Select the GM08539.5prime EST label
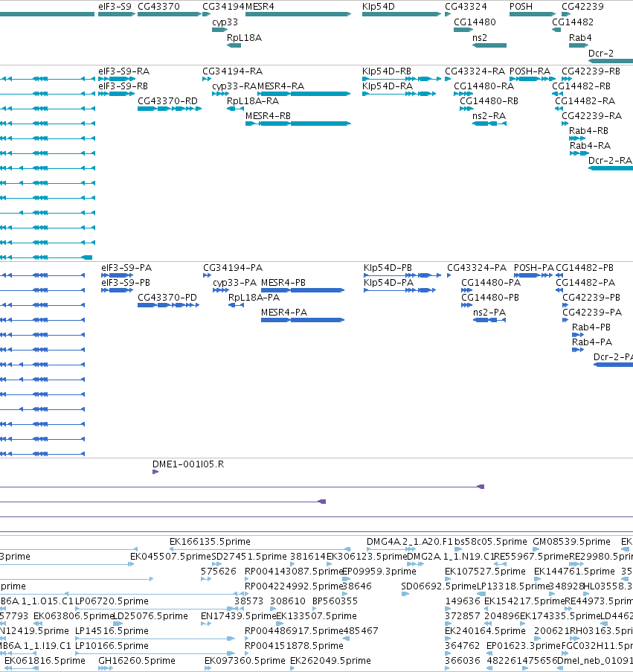633x672 pixels. (x=571, y=542)
